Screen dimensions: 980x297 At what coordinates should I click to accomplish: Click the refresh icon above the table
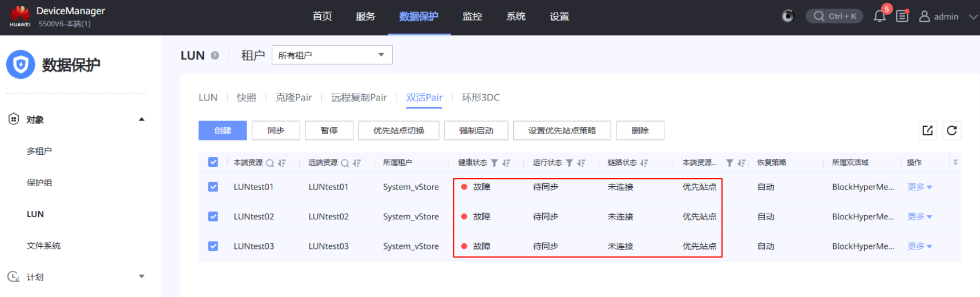951,130
